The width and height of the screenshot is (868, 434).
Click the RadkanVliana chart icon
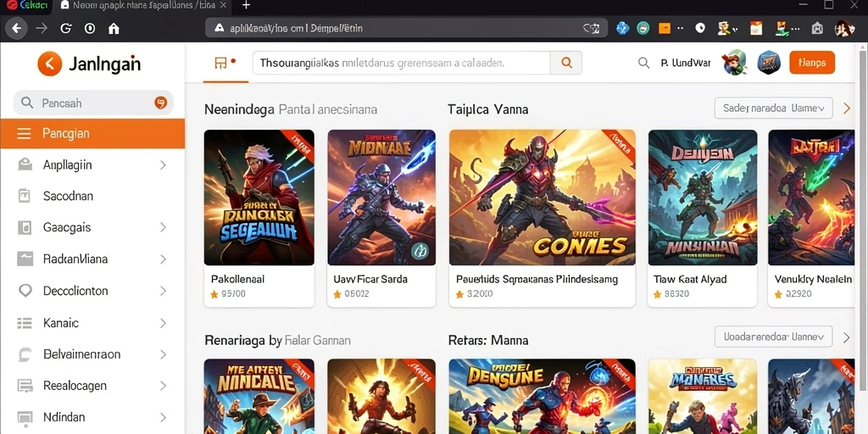point(25,259)
